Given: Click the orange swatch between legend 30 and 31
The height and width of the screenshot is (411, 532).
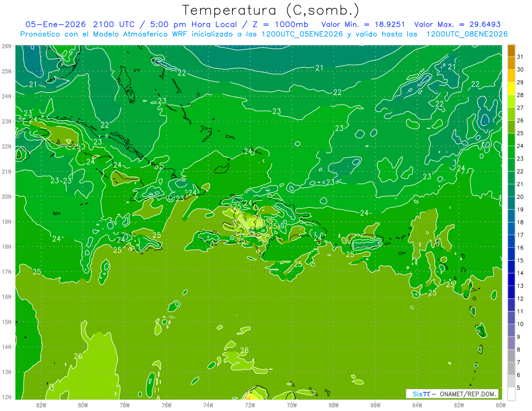Looking at the screenshot, I should 511,63.
